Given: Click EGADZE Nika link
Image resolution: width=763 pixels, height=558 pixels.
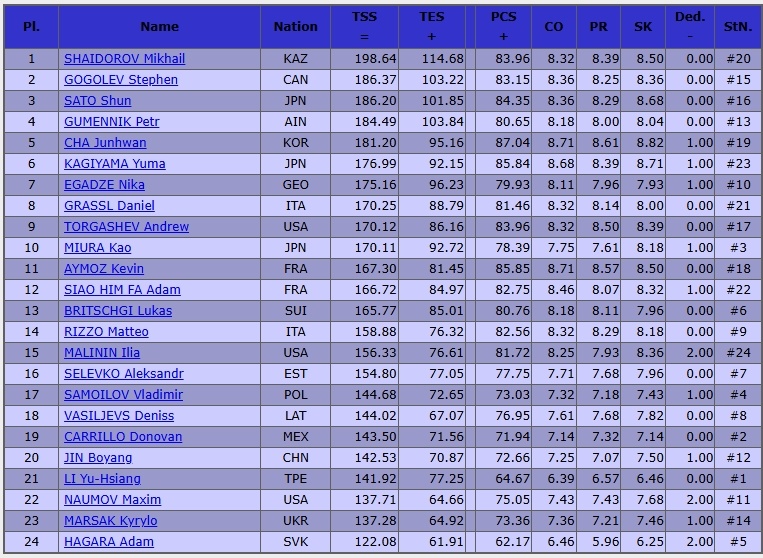Looking at the screenshot, I should 104,185.
